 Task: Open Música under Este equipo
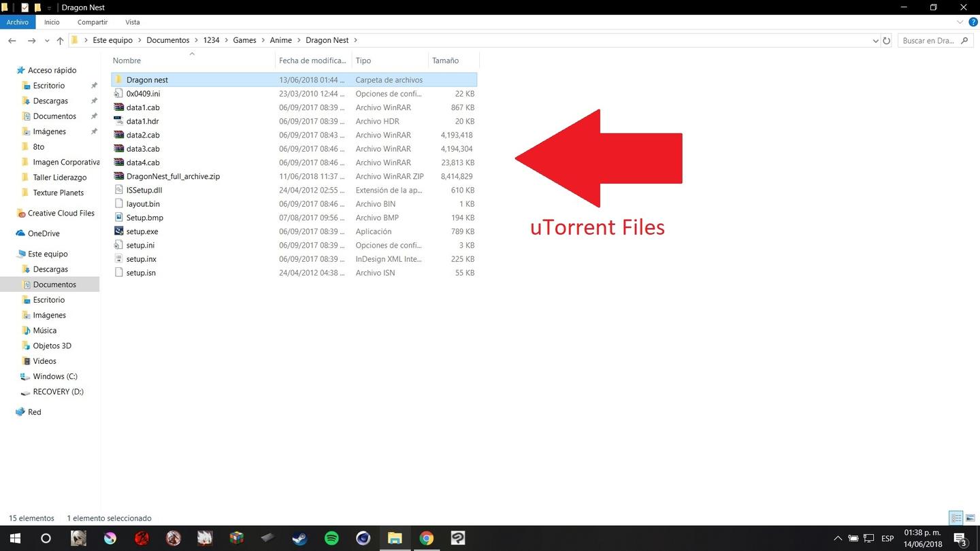pos(45,331)
